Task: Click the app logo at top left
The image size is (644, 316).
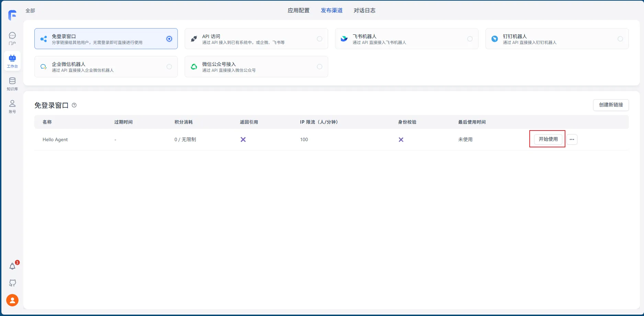Action: click(12, 14)
